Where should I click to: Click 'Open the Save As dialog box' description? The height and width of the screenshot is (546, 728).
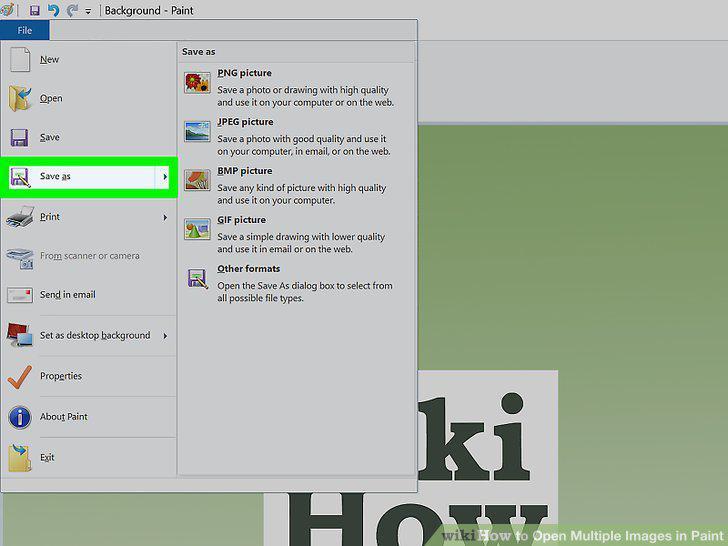tap(305, 292)
